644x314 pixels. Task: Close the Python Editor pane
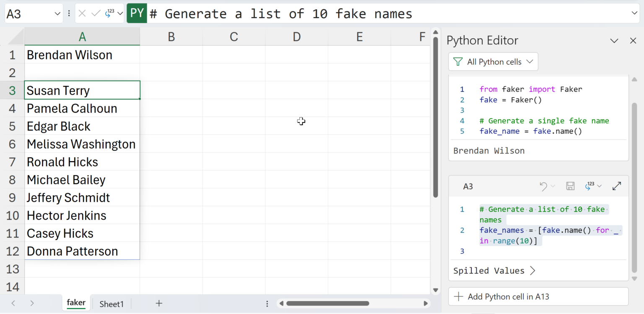point(633,41)
